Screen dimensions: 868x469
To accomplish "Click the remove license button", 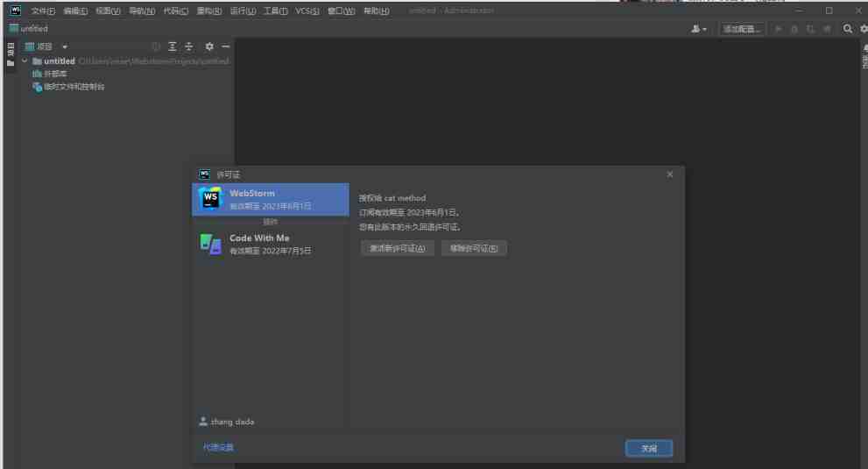I will pos(474,248).
